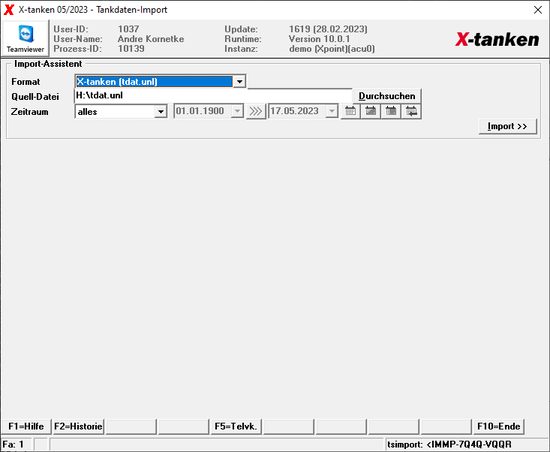Click the Instanz value demo (Xpoint)(acu0)
The height and width of the screenshot is (452, 550).
pos(332,49)
